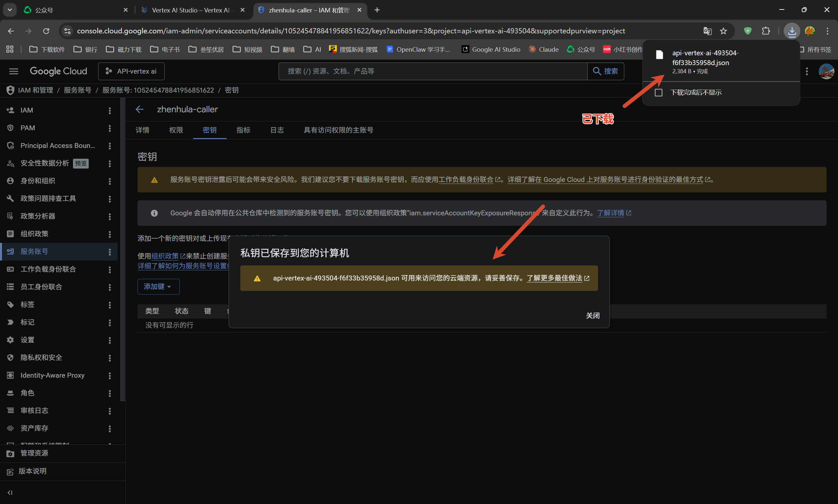This screenshot has height=504, width=838.
Task: Bookmark this page with the star icon
Action: [723, 31]
